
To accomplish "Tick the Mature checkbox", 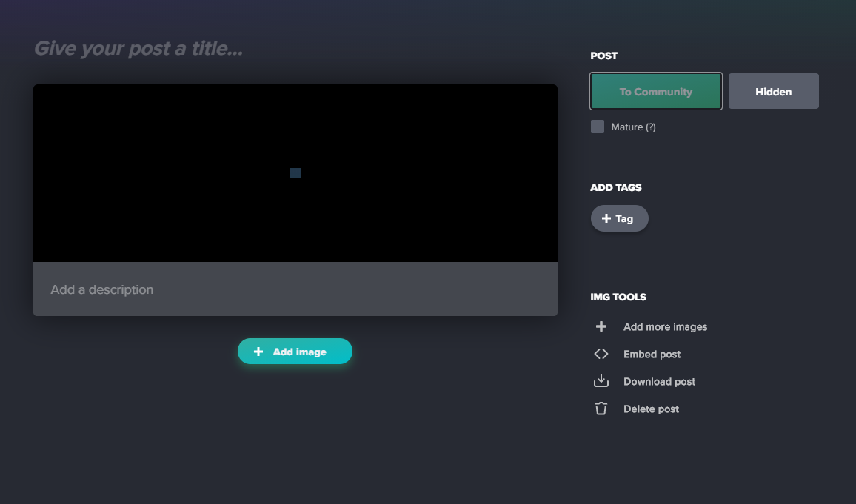I will coord(598,127).
